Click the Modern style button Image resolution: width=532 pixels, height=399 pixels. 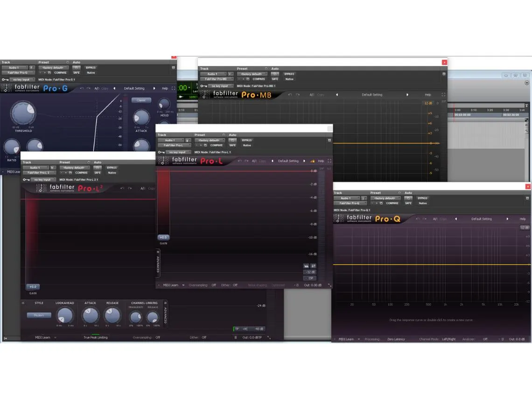click(39, 315)
